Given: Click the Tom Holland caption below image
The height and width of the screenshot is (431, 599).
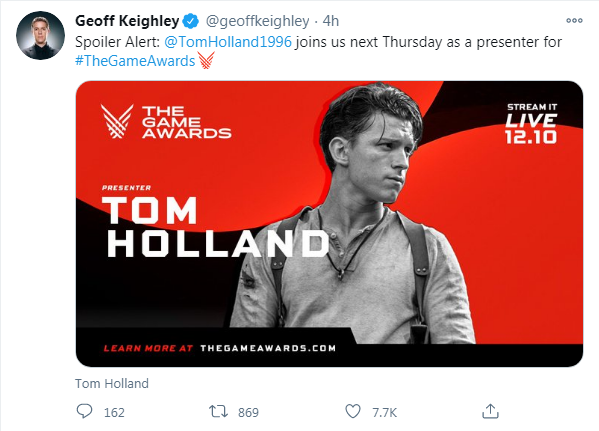Looking at the screenshot, I should 112,383.
